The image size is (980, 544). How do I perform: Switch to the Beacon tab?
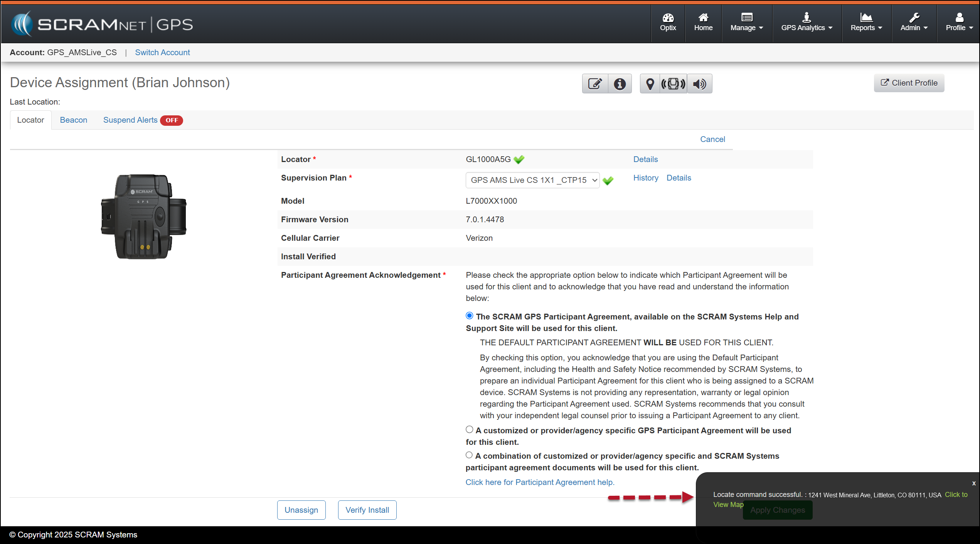pyautogui.click(x=74, y=120)
